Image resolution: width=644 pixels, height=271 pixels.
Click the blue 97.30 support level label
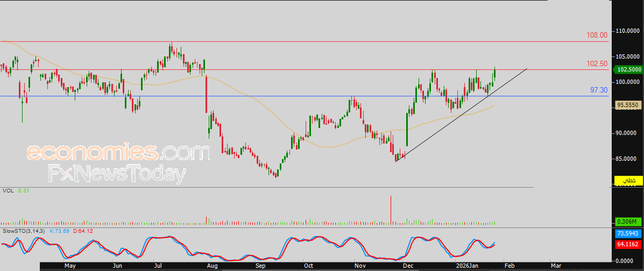(598, 90)
